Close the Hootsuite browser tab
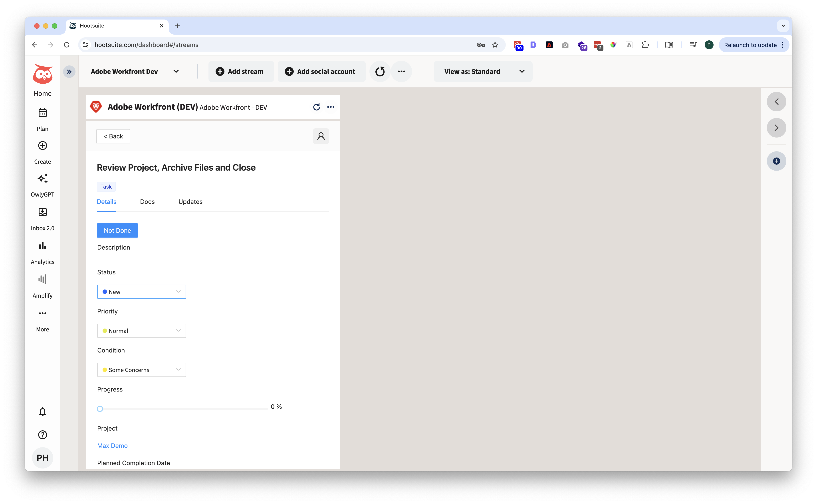Image resolution: width=817 pixels, height=504 pixels. (x=161, y=26)
